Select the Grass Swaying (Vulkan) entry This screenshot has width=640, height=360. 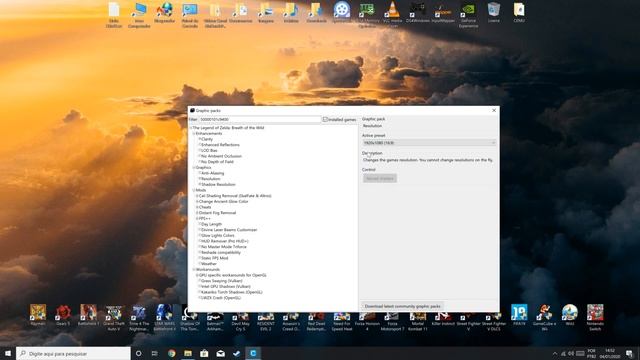click(222, 281)
